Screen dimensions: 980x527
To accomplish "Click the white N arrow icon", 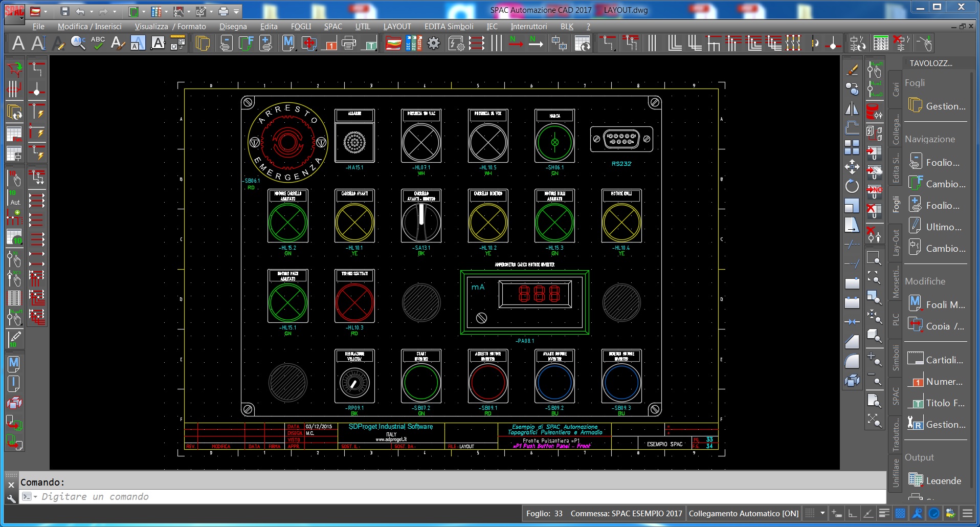I will [x=536, y=43].
